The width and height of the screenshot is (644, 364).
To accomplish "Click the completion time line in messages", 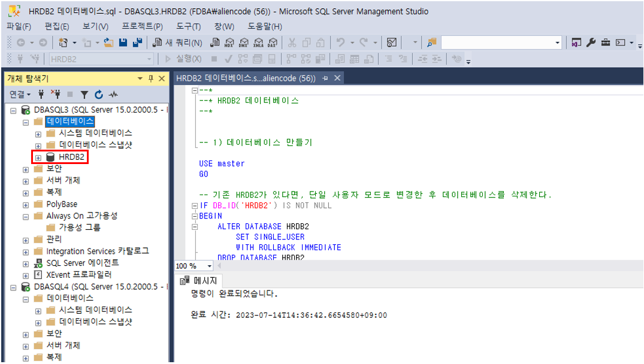I will (289, 315).
